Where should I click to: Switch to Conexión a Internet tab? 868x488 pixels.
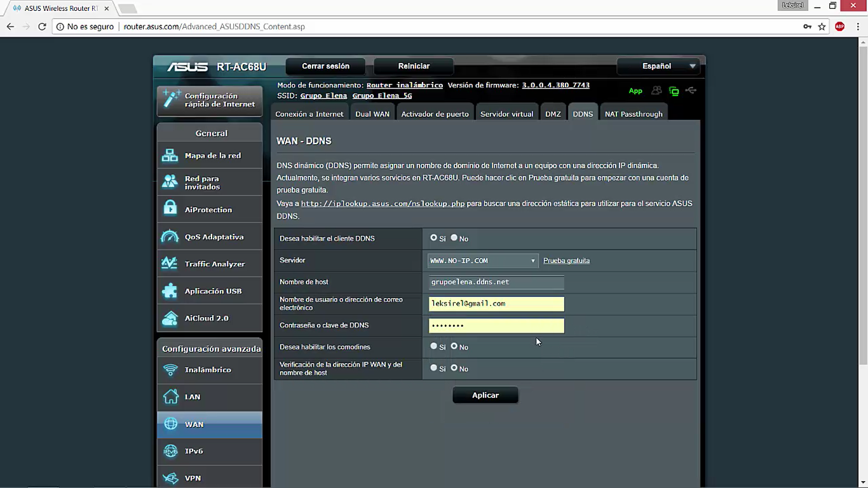tap(309, 114)
